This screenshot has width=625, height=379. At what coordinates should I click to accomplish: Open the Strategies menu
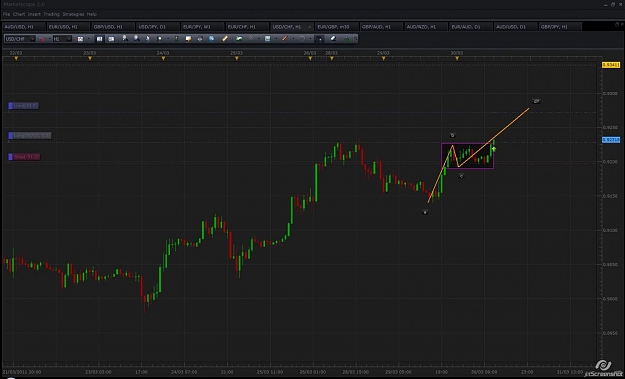73,14
